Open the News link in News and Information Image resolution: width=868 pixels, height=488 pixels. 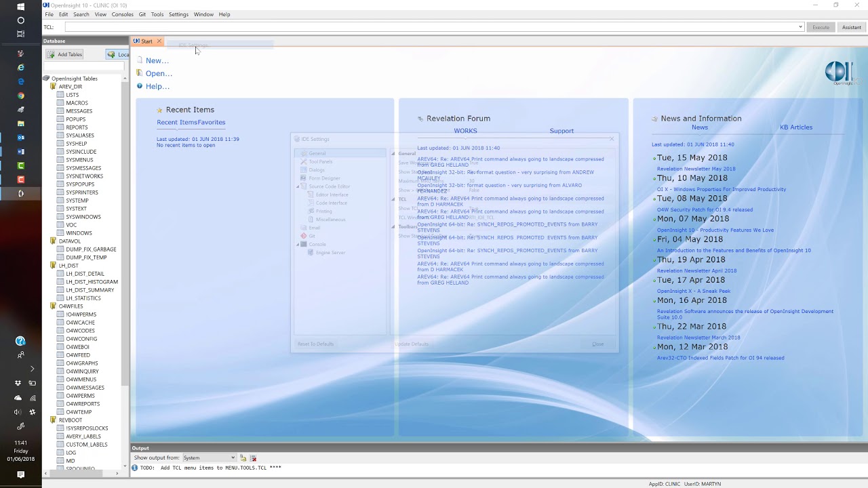[x=700, y=127]
